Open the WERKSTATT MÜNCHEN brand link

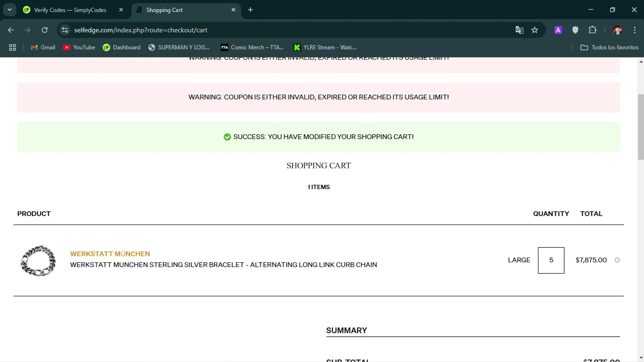(x=110, y=254)
